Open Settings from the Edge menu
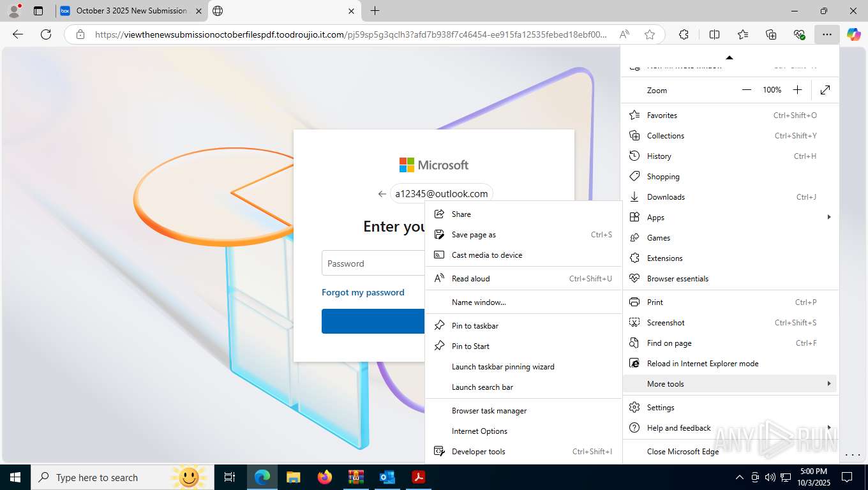868x490 pixels. (730, 408)
